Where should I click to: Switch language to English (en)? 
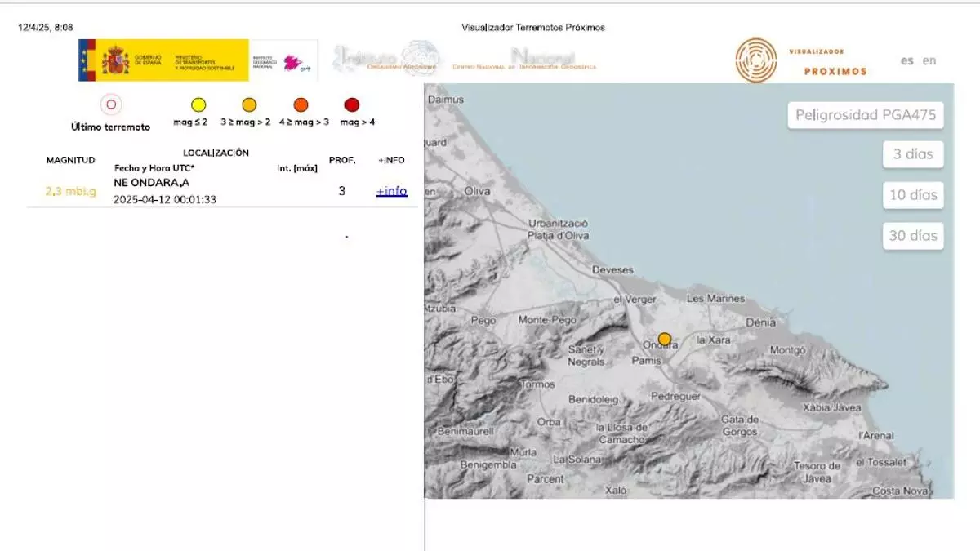pyautogui.click(x=929, y=60)
